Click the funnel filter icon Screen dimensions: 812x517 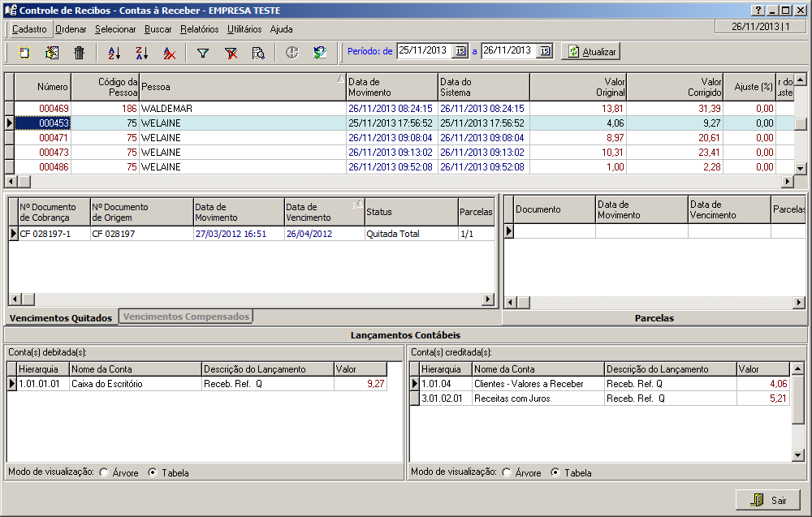click(x=203, y=53)
